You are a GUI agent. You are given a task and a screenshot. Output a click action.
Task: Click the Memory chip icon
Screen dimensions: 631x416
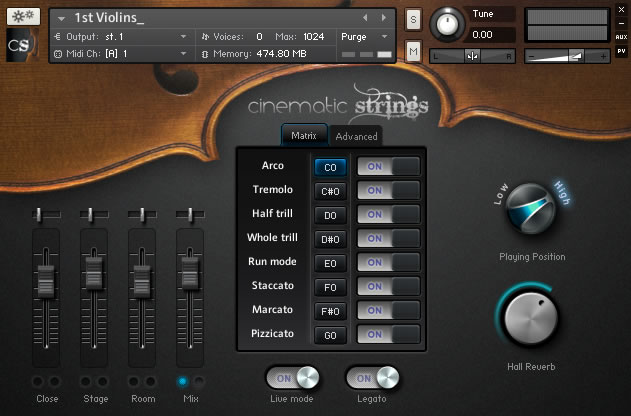click(x=205, y=54)
